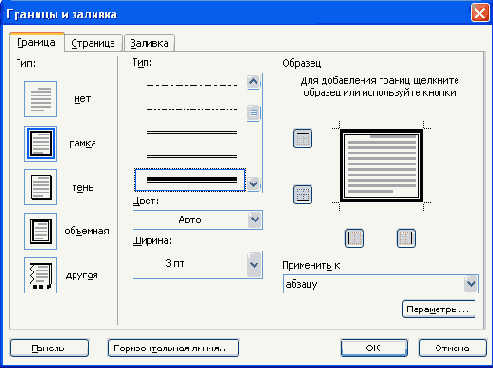Click the Отмена button

click(452, 348)
